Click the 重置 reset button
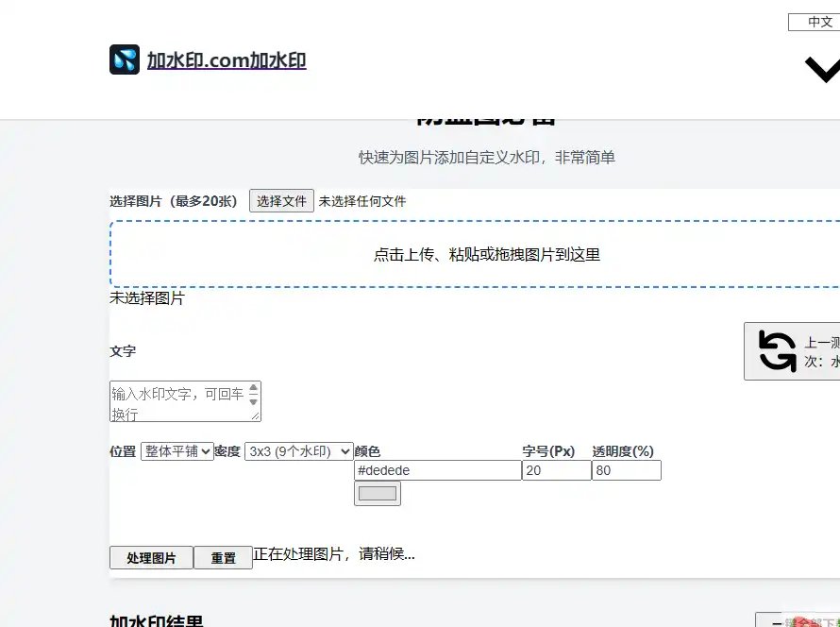This screenshot has width=840, height=627. 223,558
